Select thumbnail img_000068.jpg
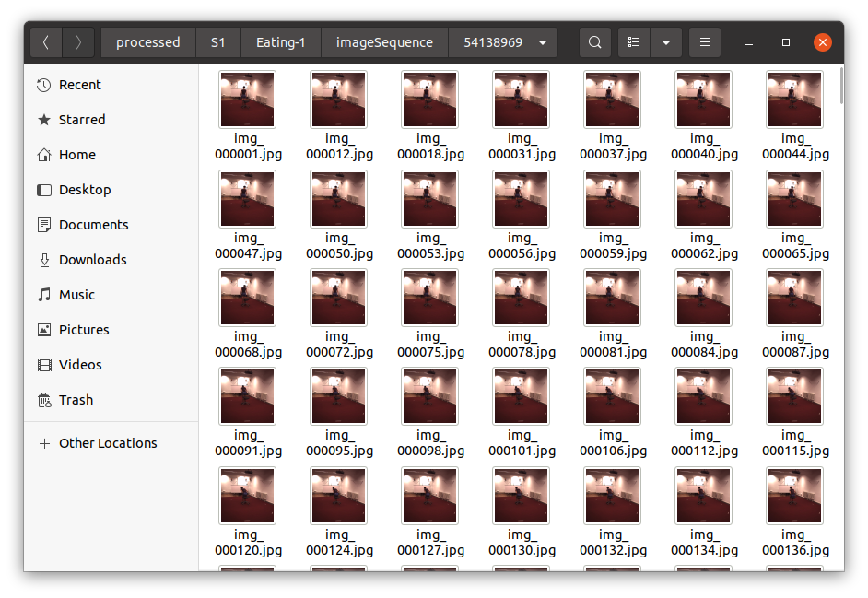 pyautogui.click(x=248, y=298)
